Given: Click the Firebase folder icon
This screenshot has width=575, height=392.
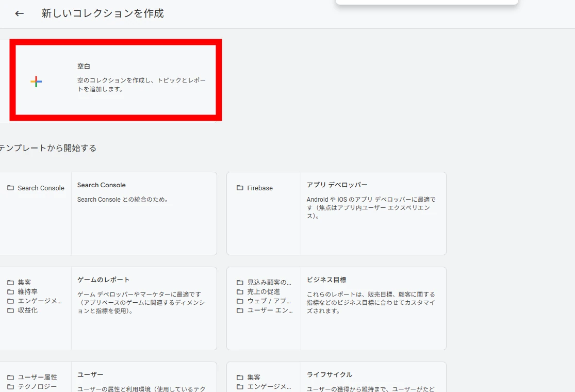Looking at the screenshot, I should click(x=240, y=188).
